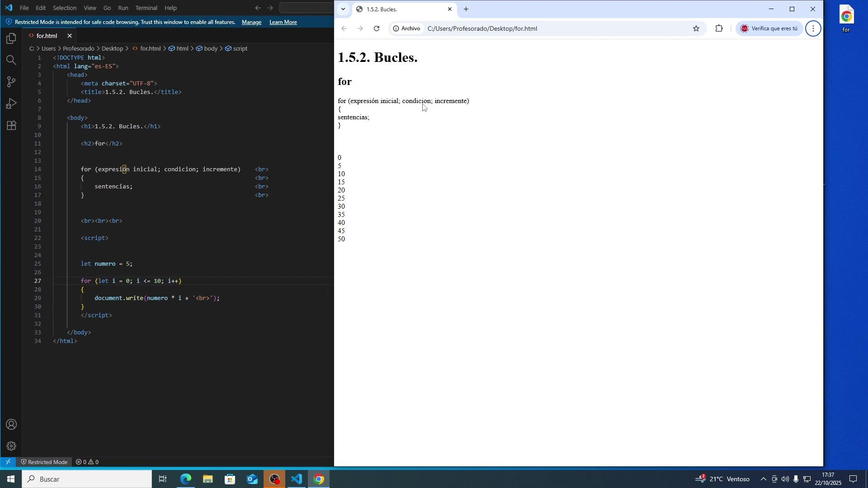The image size is (868, 488).
Task: Open the File menu
Action: (x=24, y=8)
